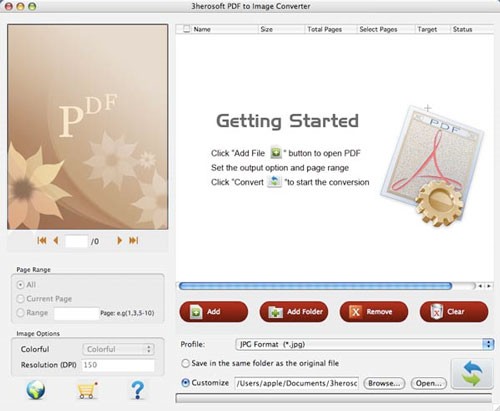Click the scroll left arrow of file list
Image resolution: width=500 pixels, height=411 pixels.
point(480,286)
